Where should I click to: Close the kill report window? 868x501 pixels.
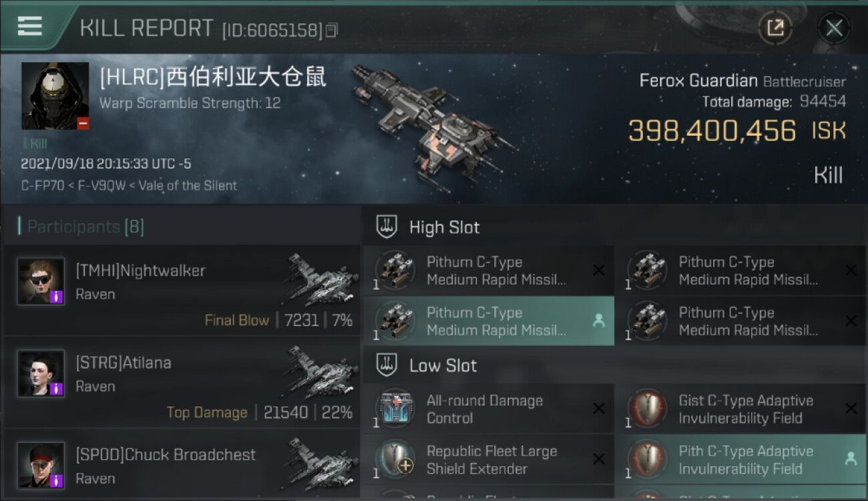pos(834,28)
